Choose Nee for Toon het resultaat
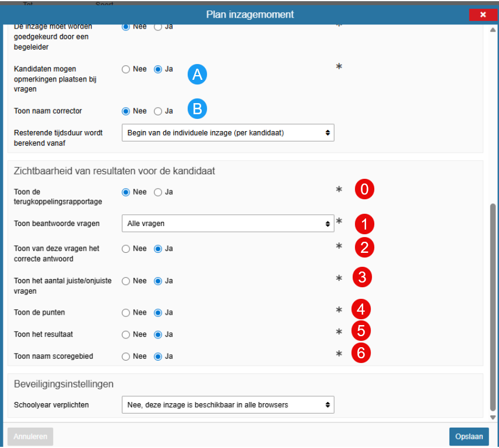 coord(126,335)
